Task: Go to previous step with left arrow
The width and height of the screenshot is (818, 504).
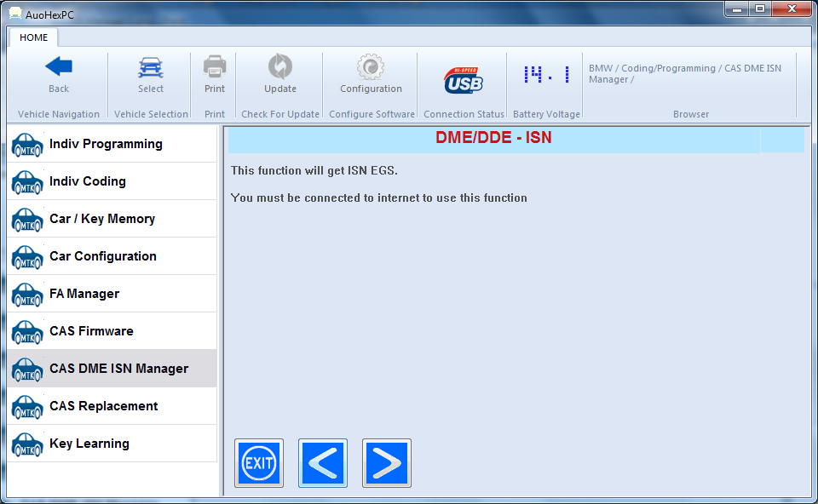Action: (323, 463)
